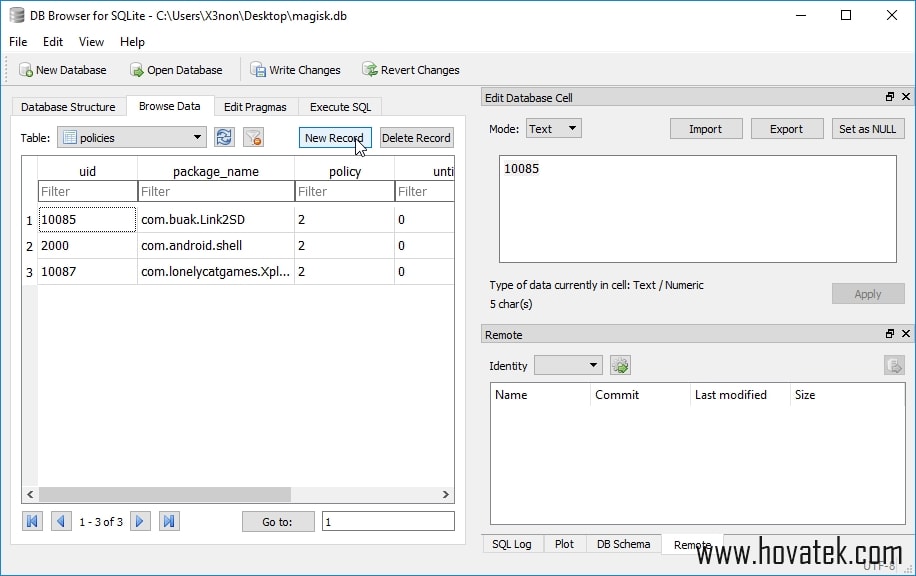Screen dimensions: 916x576
Task: Open the File menu
Action: pos(18,41)
